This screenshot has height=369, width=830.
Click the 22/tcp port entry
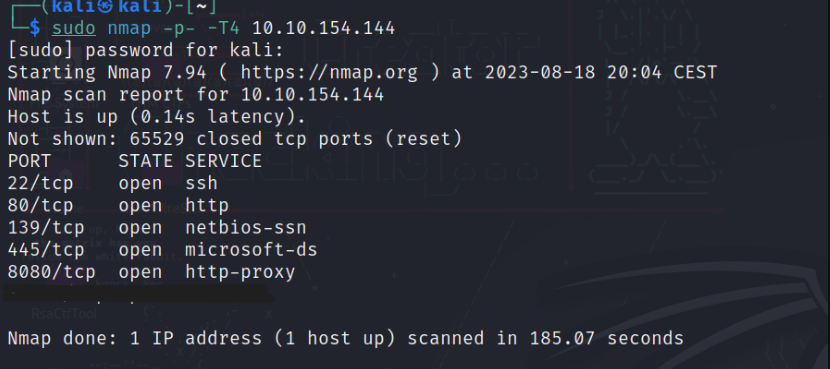40,183
